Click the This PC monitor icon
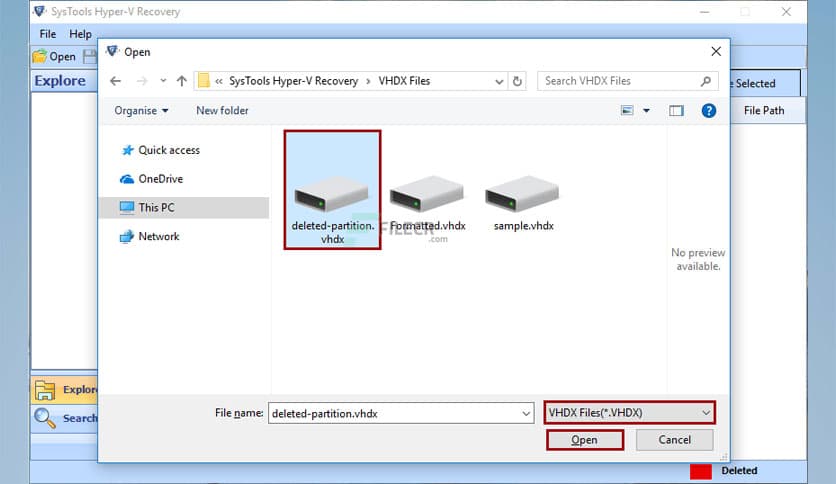836x484 pixels. tap(127, 207)
